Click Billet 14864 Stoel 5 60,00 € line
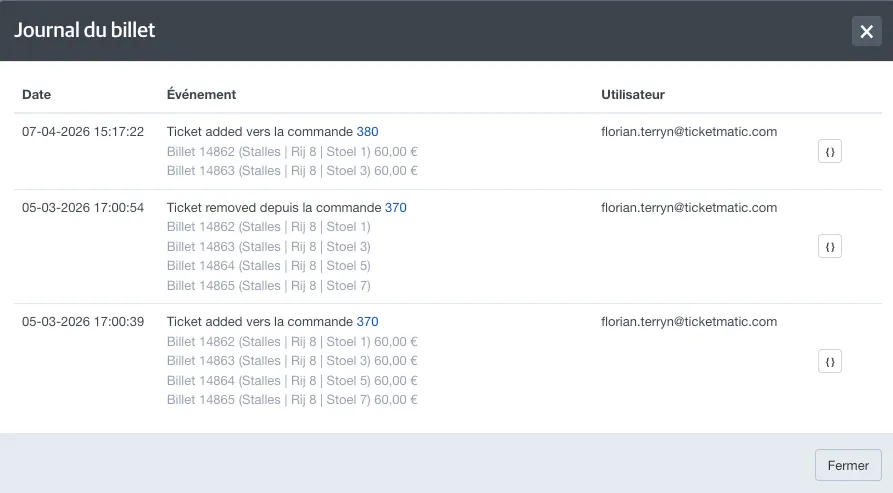Viewport: 893px width, 493px height. pos(292,380)
